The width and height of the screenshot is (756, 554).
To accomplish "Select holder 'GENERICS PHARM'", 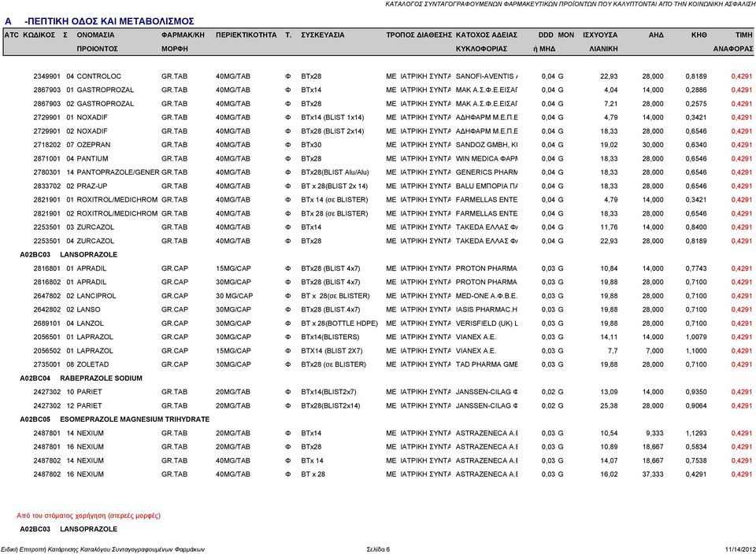I will (487, 172).
